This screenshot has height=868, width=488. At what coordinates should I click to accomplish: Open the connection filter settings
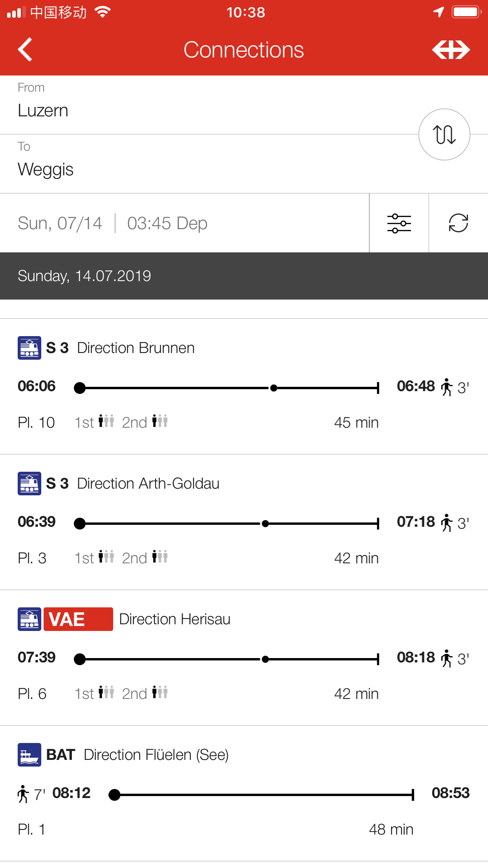[399, 223]
